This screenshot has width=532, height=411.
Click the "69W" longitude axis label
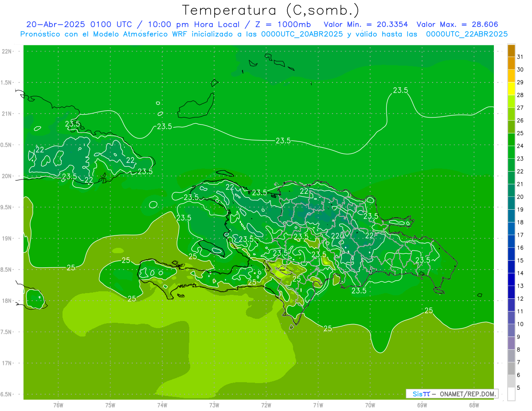tap(422, 405)
